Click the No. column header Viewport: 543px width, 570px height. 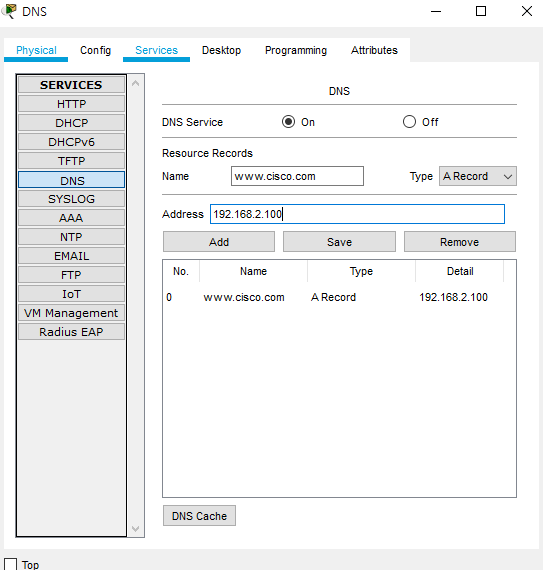pos(181,271)
